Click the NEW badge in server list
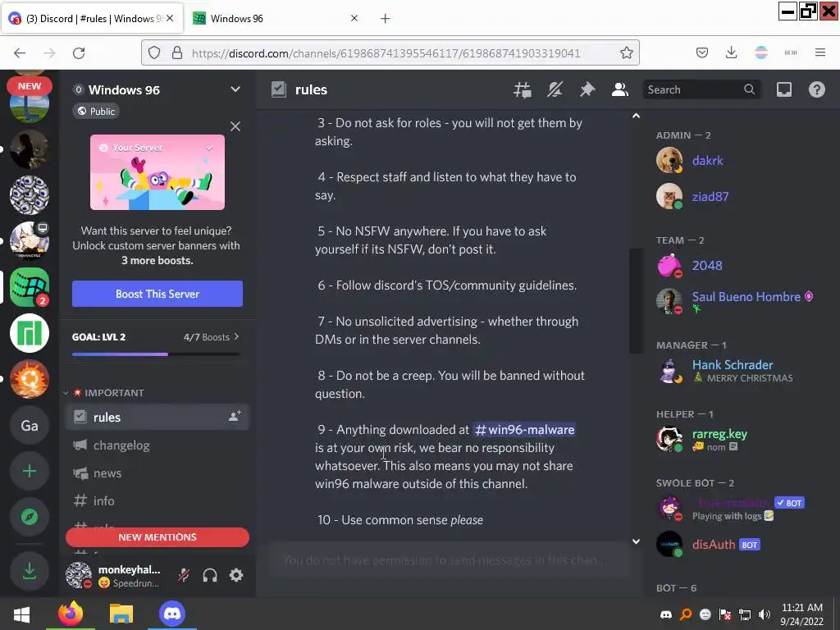This screenshot has height=630, width=840. [30, 85]
